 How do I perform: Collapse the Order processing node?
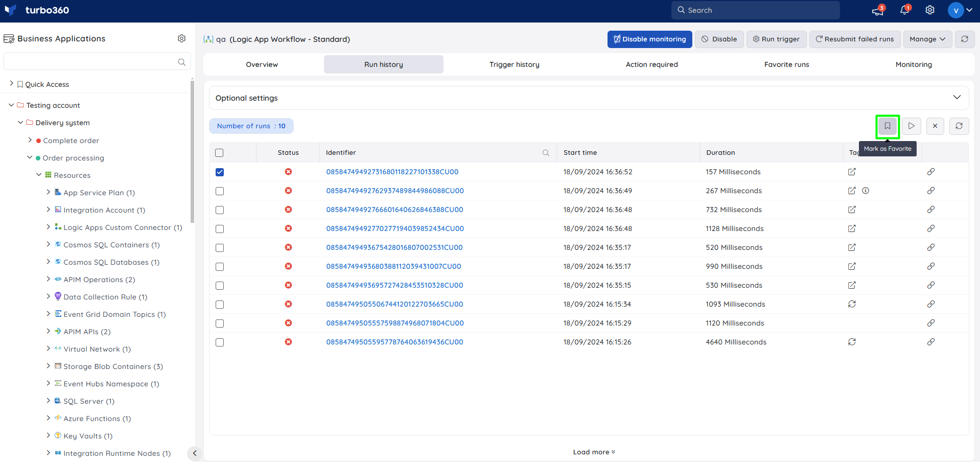(x=30, y=157)
